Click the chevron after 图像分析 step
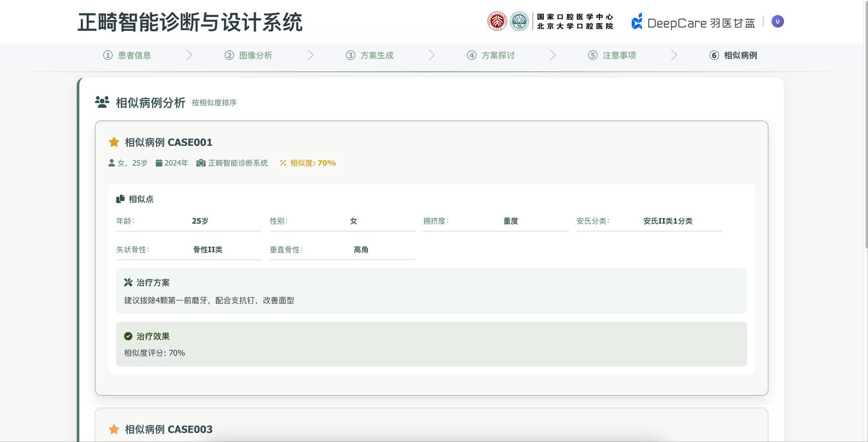The width and height of the screenshot is (868, 442). tap(310, 55)
